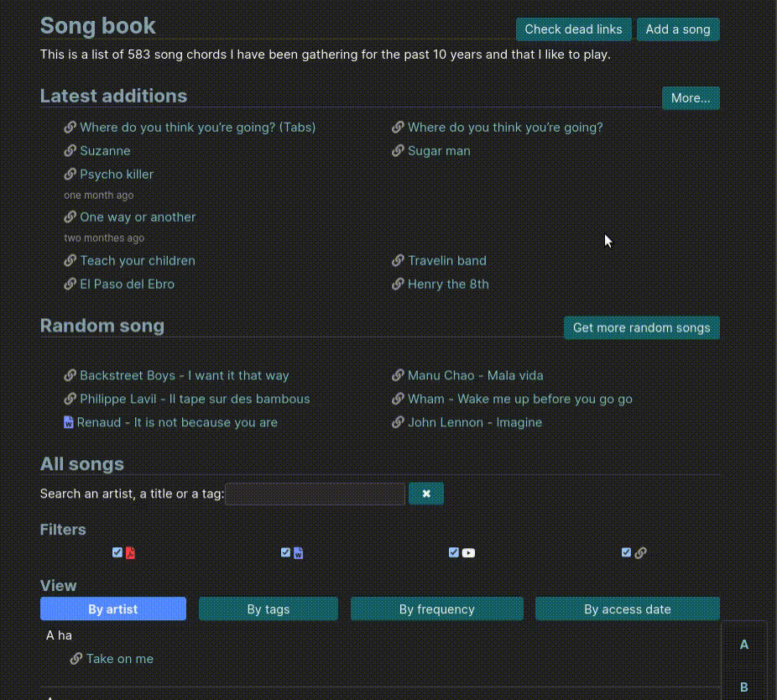Switch to the By frequency view
777x700 pixels.
pyautogui.click(x=436, y=609)
